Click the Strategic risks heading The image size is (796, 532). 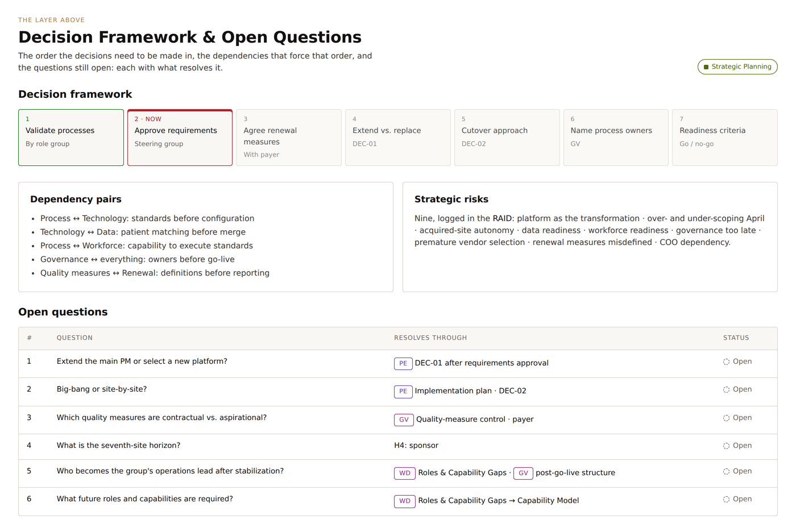click(451, 199)
